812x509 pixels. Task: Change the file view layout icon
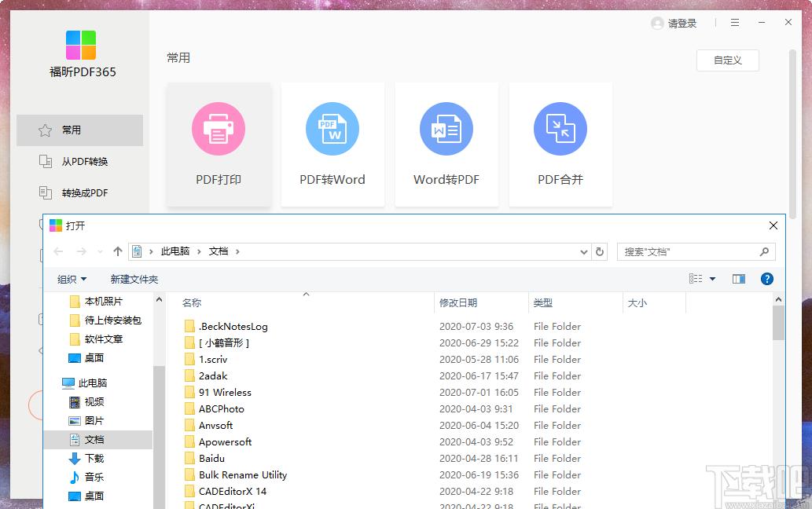pos(696,279)
